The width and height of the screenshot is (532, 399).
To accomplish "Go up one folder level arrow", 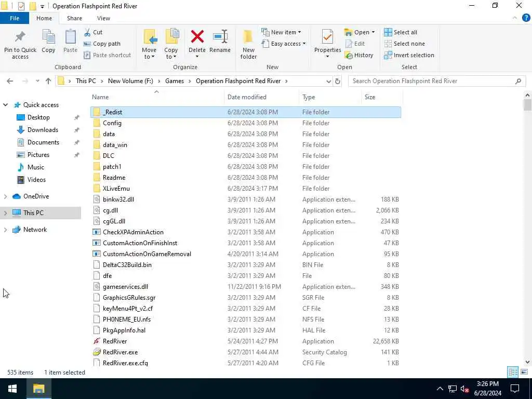I will (x=48, y=81).
